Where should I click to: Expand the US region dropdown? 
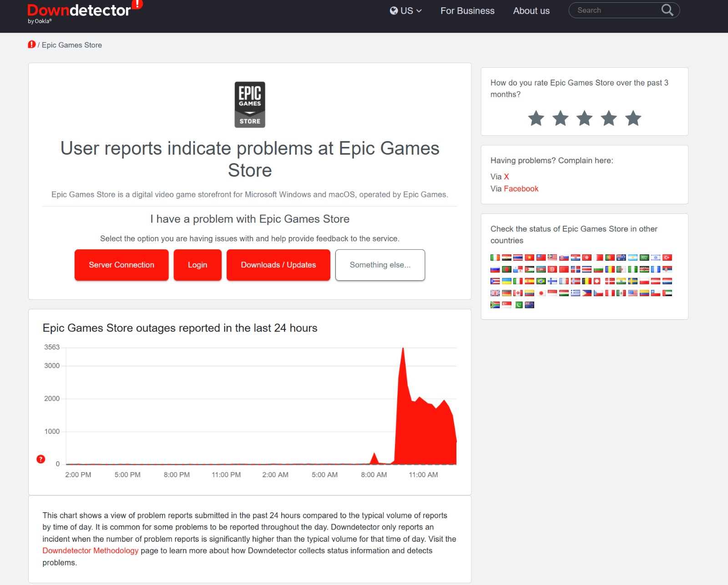(406, 11)
